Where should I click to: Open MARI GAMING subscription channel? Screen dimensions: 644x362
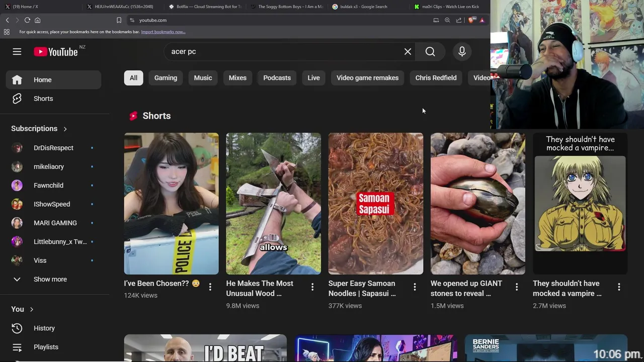[x=53, y=223]
